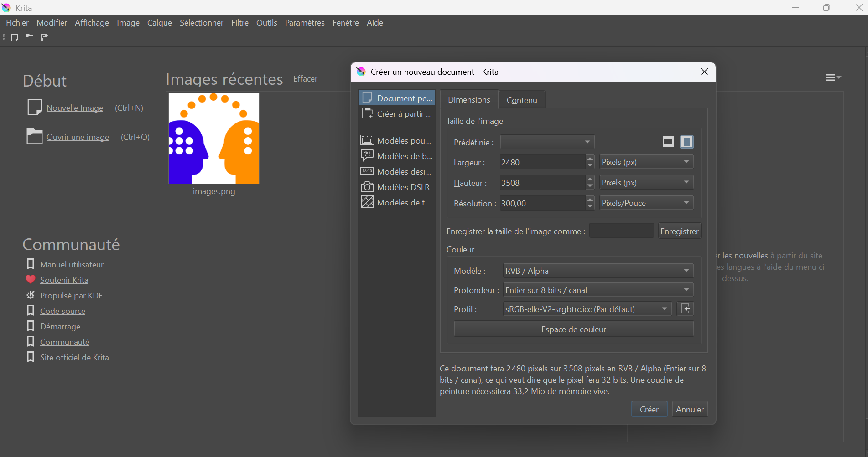This screenshot has width=868, height=457.
Task: Set landscape orientation for the image
Action: point(668,142)
